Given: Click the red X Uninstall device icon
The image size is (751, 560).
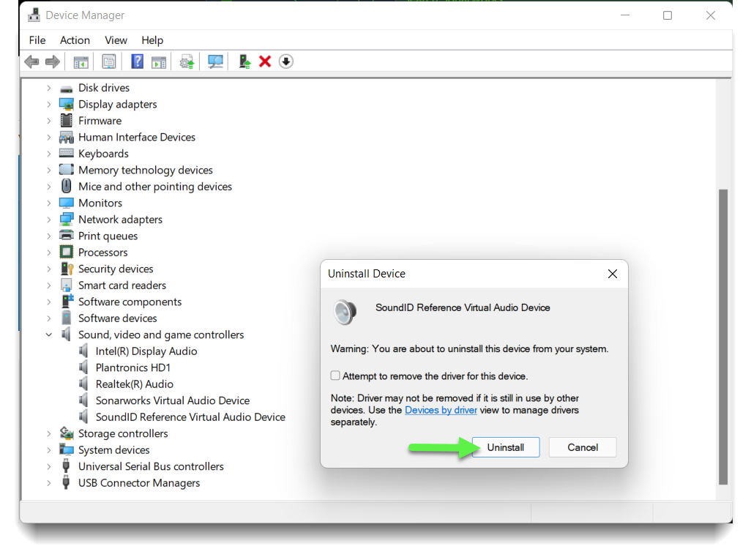Looking at the screenshot, I should tap(265, 61).
